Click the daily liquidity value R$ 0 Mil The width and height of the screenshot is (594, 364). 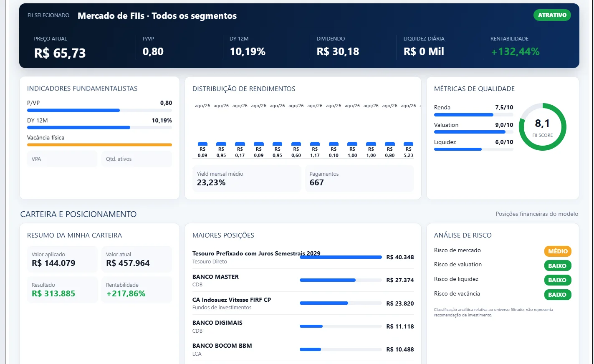click(x=424, y=51)
